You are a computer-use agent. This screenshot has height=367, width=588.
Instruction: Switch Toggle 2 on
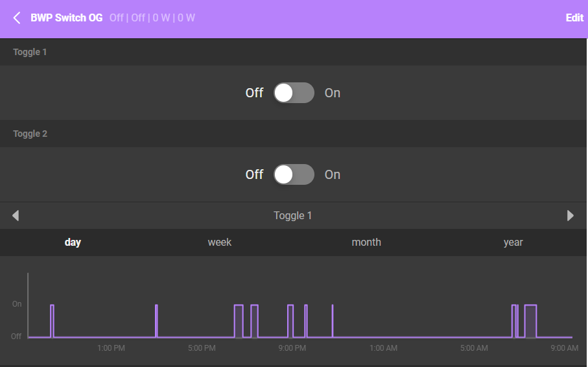coord(294,174)
